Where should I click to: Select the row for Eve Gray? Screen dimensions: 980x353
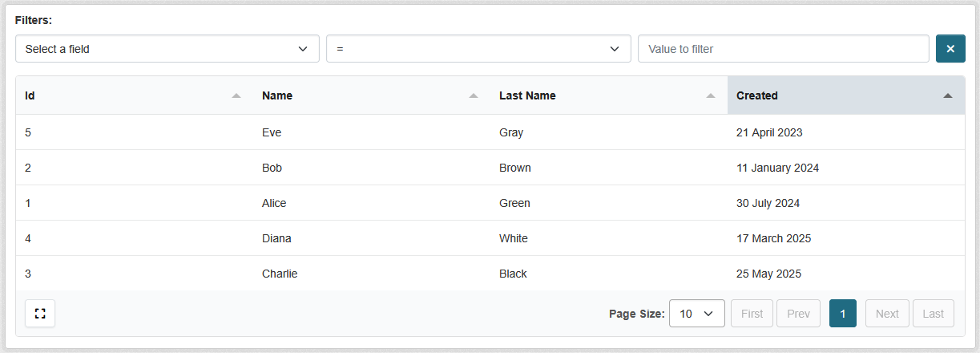(x=490, y=132)
